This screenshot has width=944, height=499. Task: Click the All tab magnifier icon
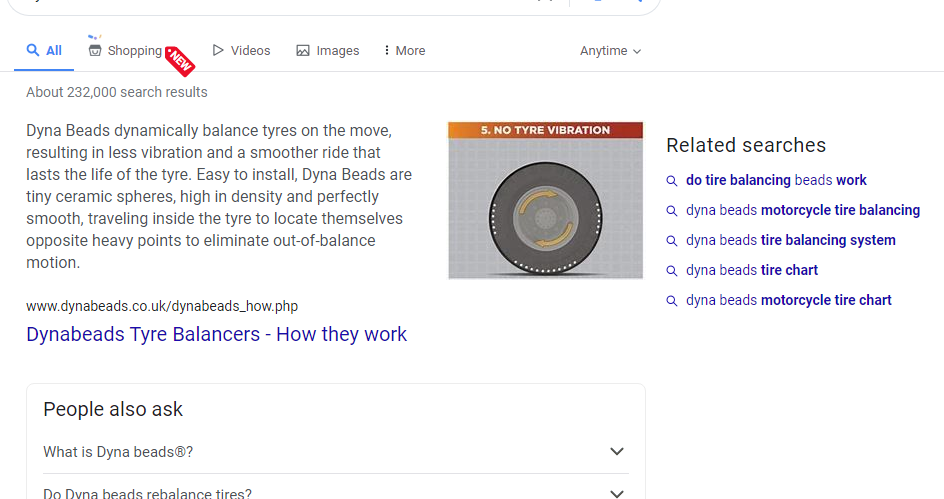click(33, 50)
